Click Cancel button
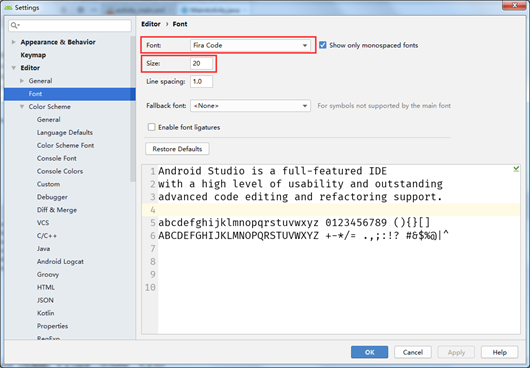This screenshot has height=368, width=530. [x=413, y=352]
